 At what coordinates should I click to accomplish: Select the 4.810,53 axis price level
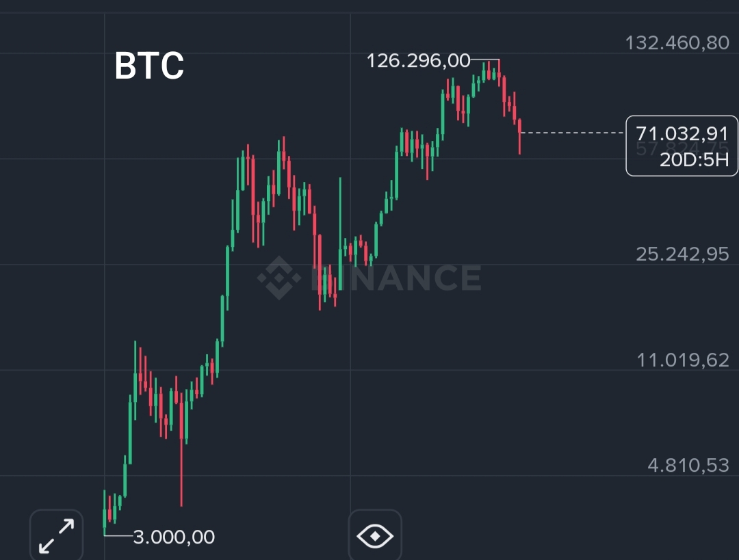click(x=688, y=466)
